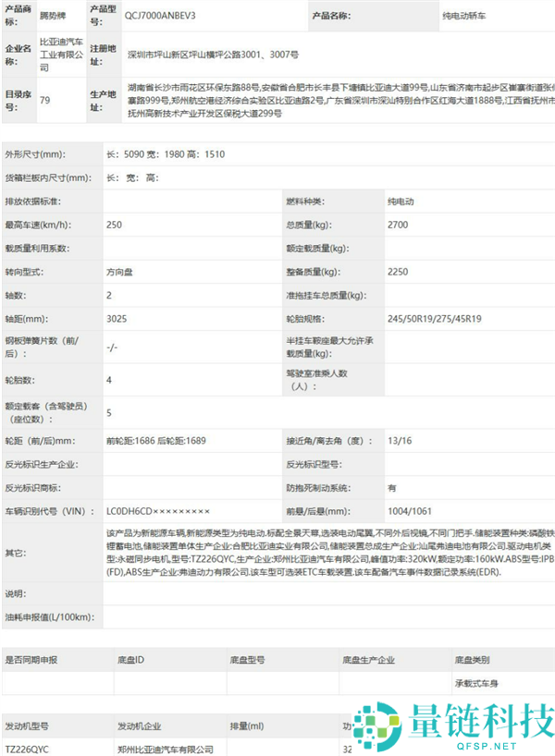
Task: Click the 其它 row label
Action: tap(16, 553)
